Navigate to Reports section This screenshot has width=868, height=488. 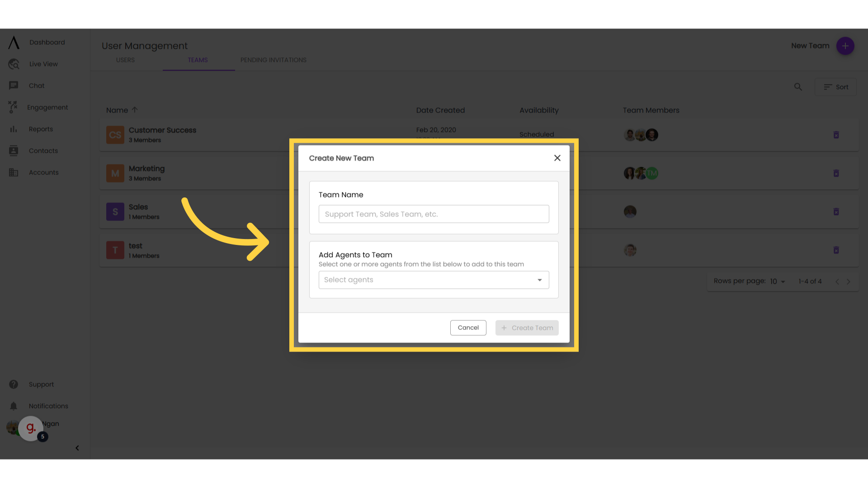(x=41, y=129)
